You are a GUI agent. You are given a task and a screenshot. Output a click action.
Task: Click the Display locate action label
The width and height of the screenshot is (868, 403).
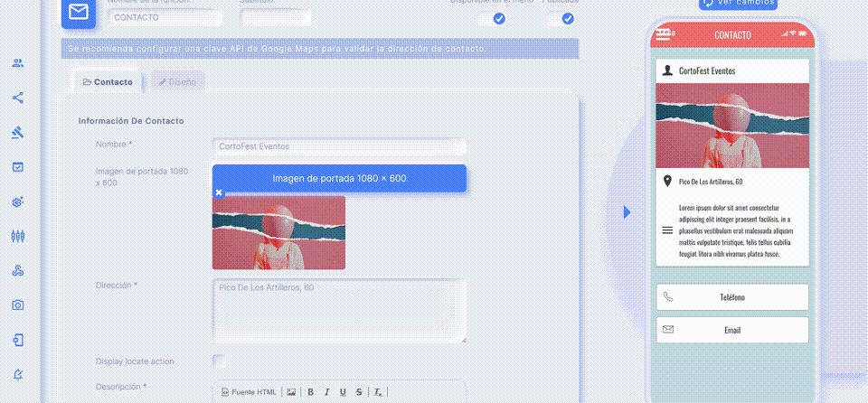135,361
